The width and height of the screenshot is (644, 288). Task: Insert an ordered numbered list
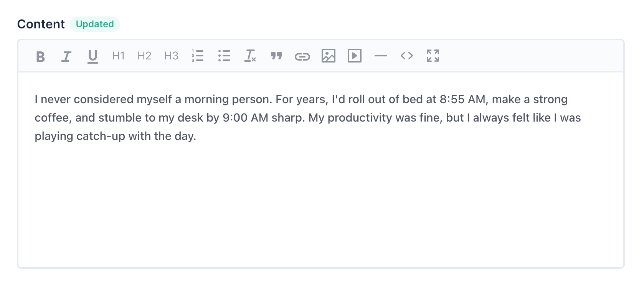tap(197, 56)
